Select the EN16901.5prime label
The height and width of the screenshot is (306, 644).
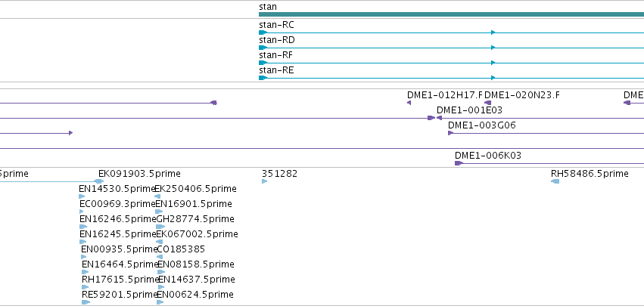[194, 204]
